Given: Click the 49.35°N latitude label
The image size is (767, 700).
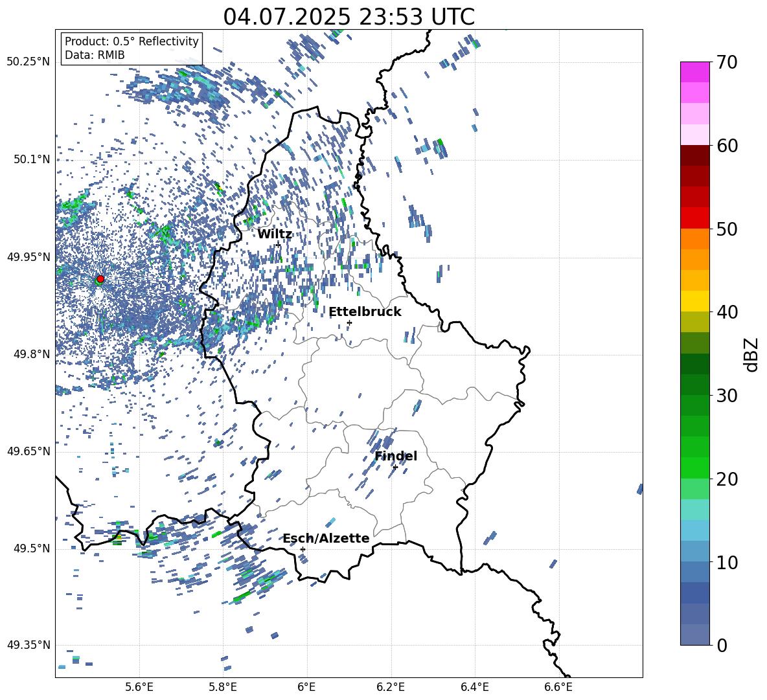Looking at the screenshot, I should pyautogui.click(x=29, y=645).
